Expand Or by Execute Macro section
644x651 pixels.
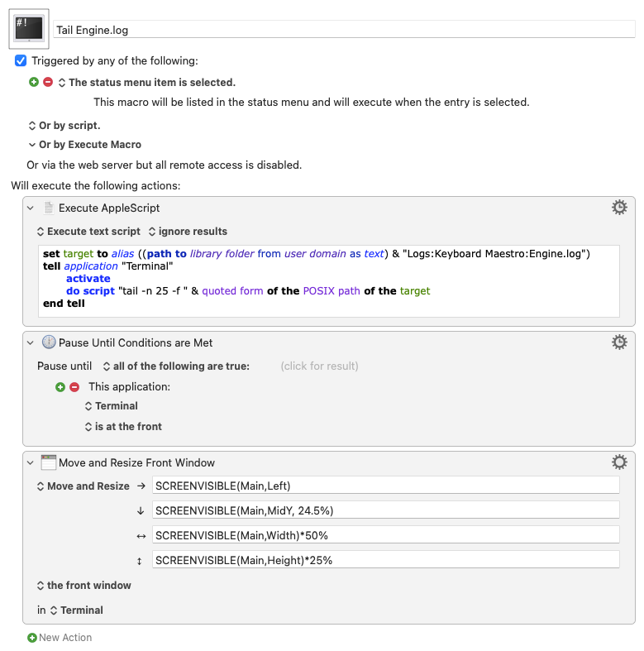pyautogui.click(x=32, y=145)
